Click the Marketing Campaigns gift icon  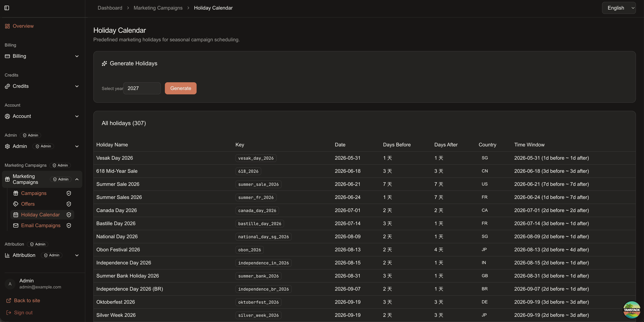click(x=7, y=179)
